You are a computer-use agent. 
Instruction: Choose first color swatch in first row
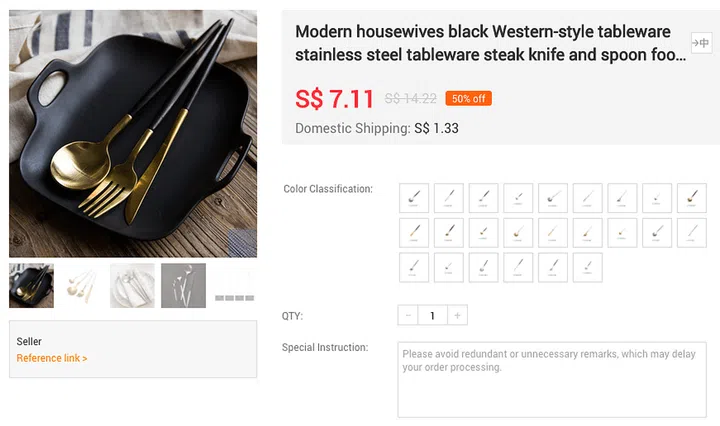point(414,198)
